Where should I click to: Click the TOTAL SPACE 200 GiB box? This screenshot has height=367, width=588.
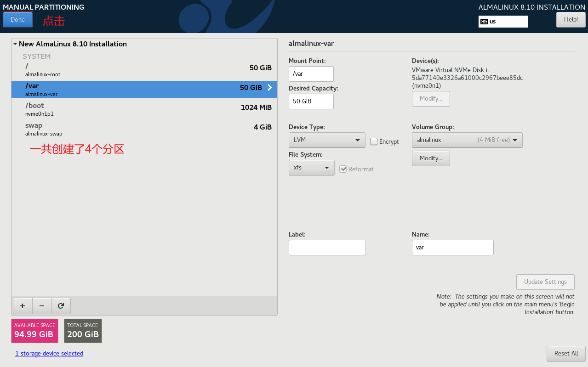pos(83,331)
